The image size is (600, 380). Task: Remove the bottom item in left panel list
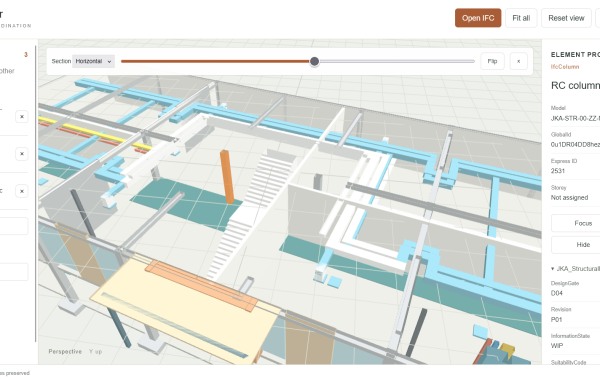tap(22, 191)
